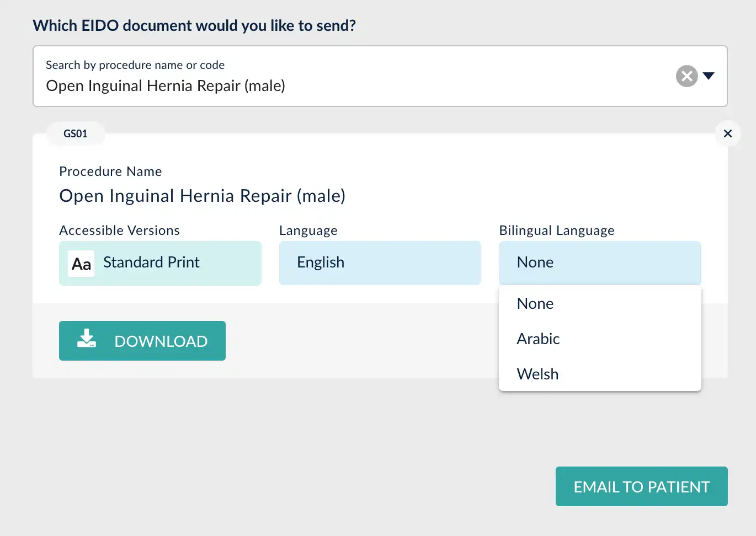Viewport: 756px width, 536px height.
Task: Download the Open Inguinal Hernia Repair document
Action: [x=142, y=341]
